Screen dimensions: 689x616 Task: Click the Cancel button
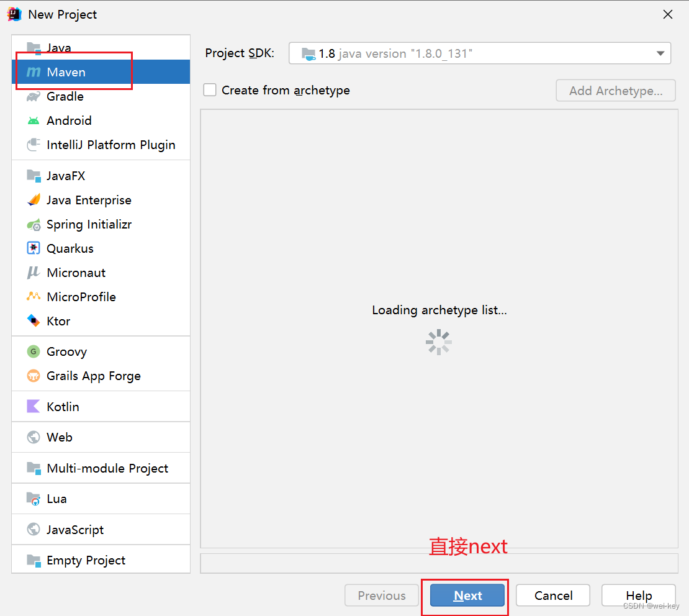point(553,596)
